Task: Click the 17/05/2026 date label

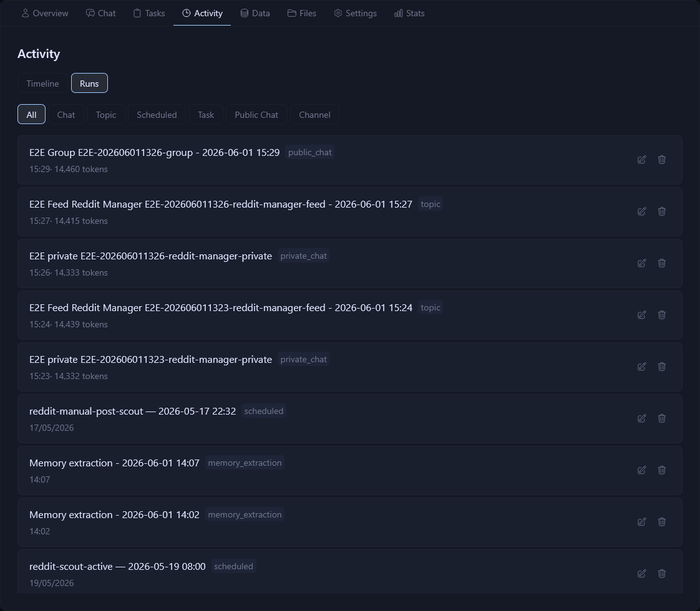Action: coord(51,428)
